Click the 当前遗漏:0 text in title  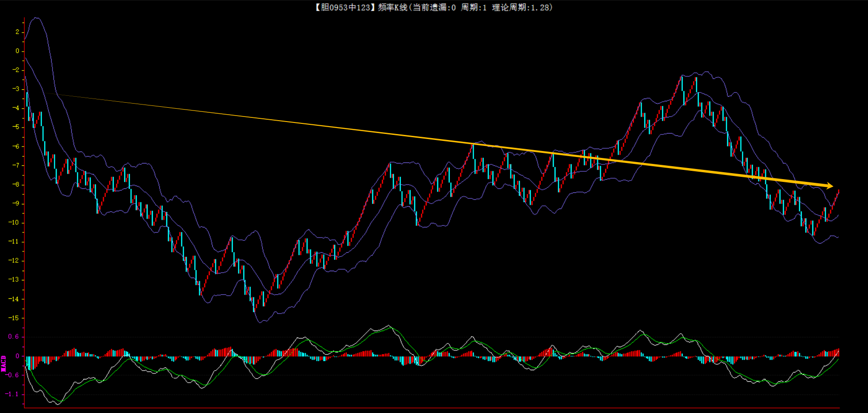(434, 7)
